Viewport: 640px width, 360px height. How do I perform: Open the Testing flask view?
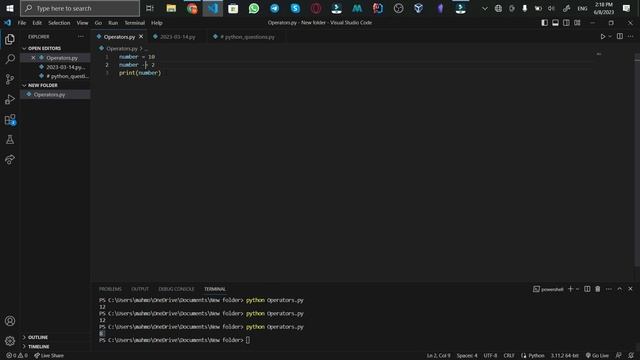pos(10,140)
